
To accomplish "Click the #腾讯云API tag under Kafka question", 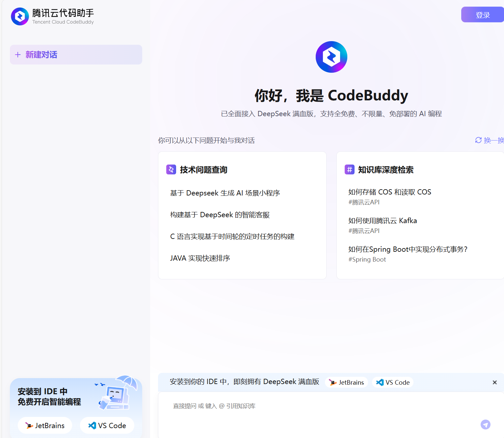I will click(364, 231).
